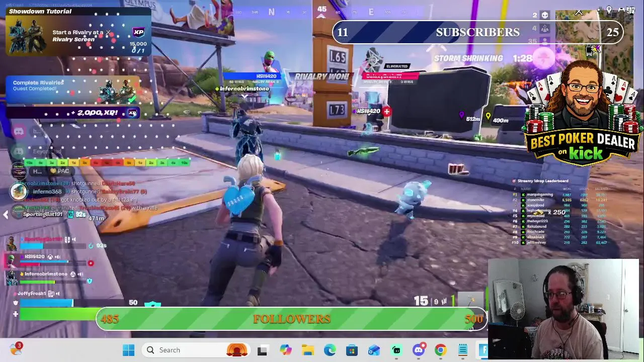Image resolution: width=644 pixels, height=362 pixels.
Task: Open Discord from the taskbar
Action: click(419, 350)
